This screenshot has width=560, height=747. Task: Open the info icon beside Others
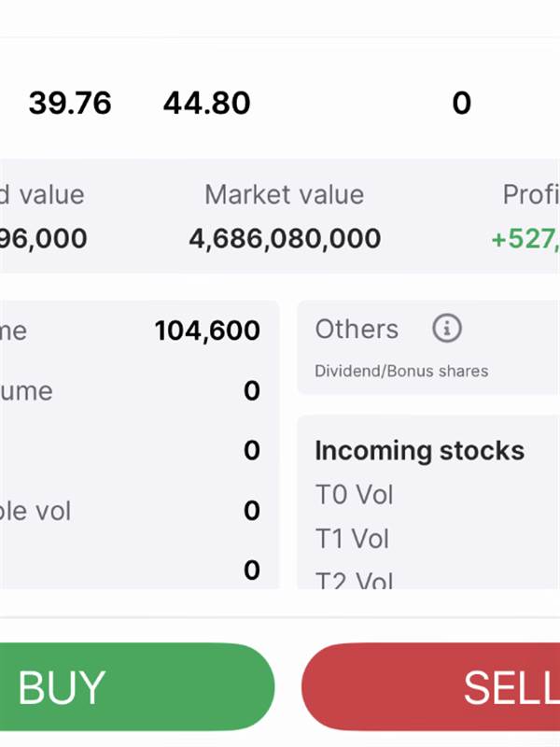pyautogui.click(x=447, y=329)
